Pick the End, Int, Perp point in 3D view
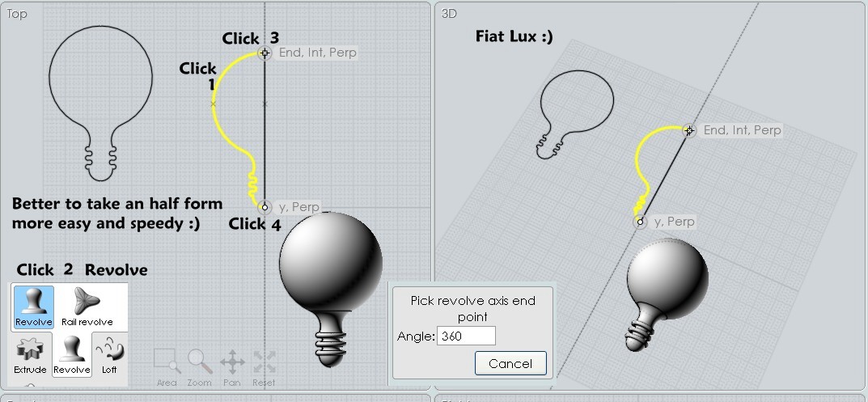The height and width of the screenshot is (402, 868). (688, 131)
